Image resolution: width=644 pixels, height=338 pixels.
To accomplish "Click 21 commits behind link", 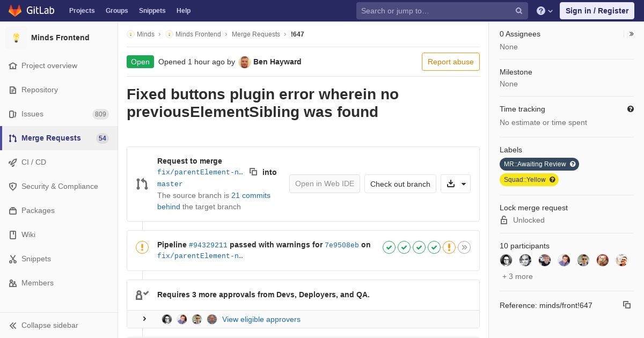I will 214,201.
